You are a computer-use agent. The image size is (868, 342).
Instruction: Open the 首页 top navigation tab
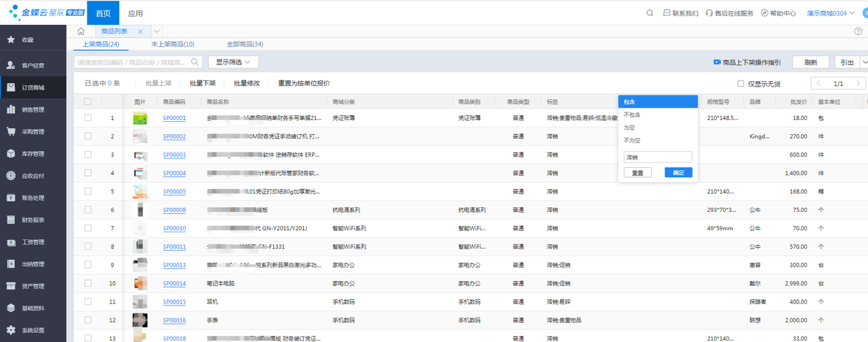(103, 13)
